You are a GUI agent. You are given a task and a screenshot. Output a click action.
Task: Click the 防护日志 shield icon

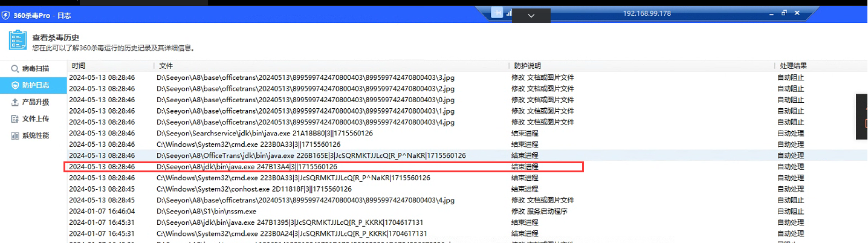tap(15, 86)
